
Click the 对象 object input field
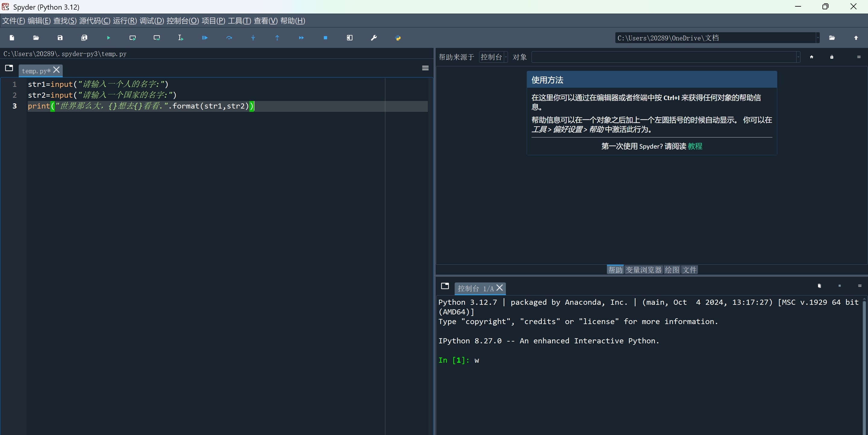point(664,57)
